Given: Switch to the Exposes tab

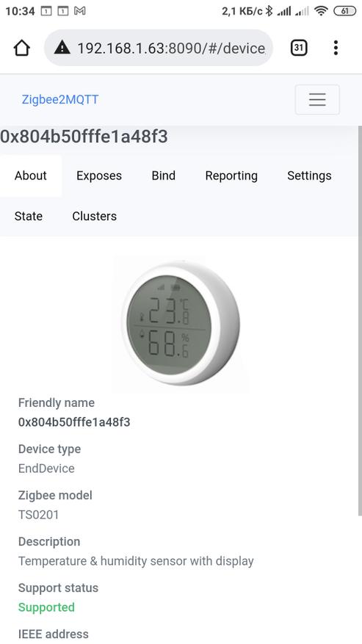Looking at the screenshot, I should pos(99,176).
